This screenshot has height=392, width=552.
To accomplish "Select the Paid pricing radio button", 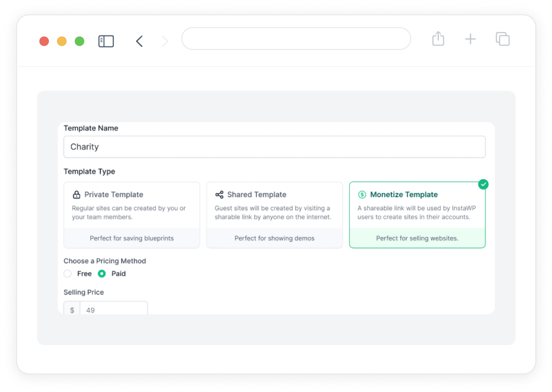I will 102,274.
